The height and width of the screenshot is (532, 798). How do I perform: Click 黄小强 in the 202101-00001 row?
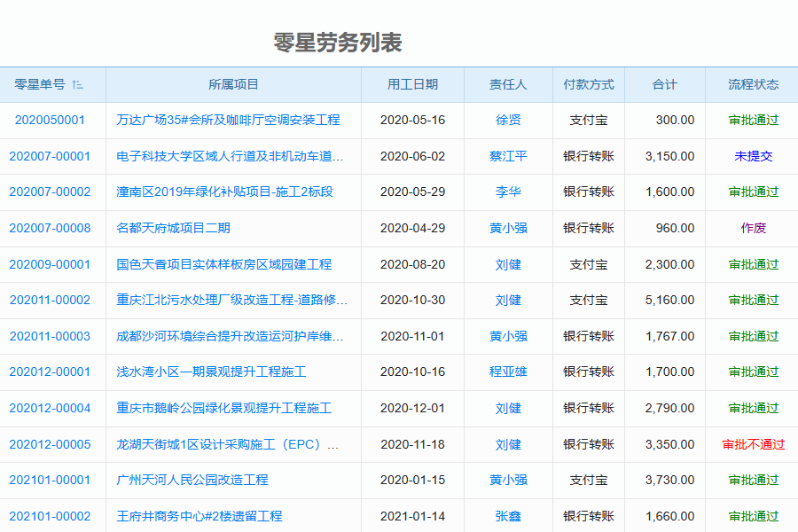508,480
